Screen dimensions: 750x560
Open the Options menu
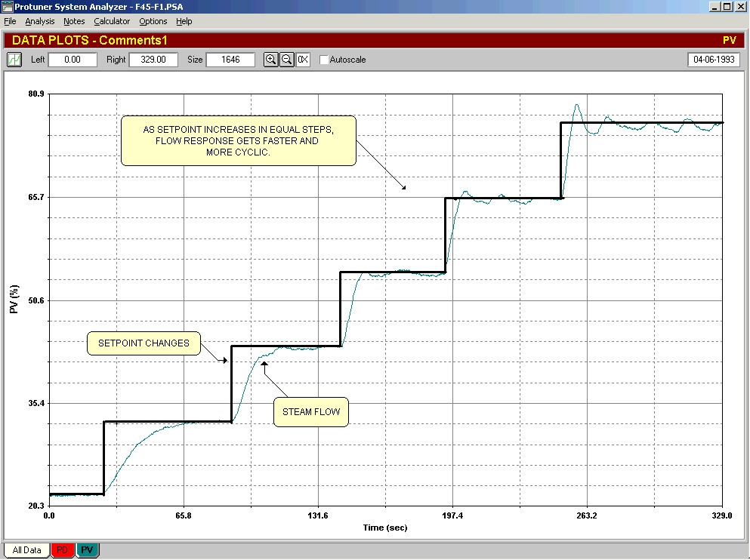click(153, 21)
